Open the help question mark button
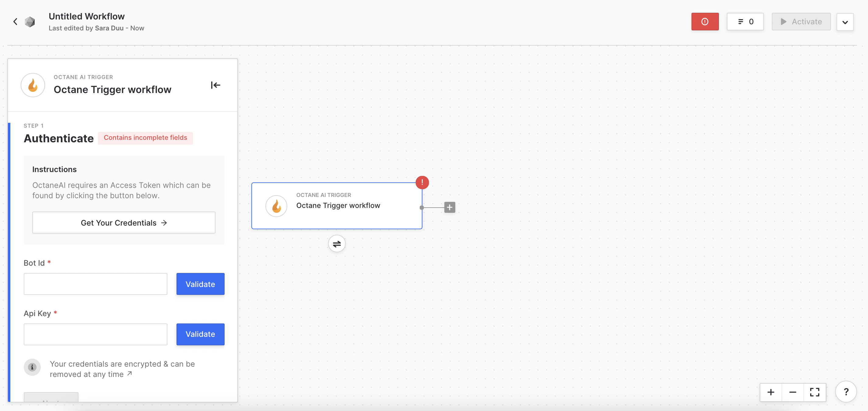Screen dimensions: 868x411 click(846, 392)
